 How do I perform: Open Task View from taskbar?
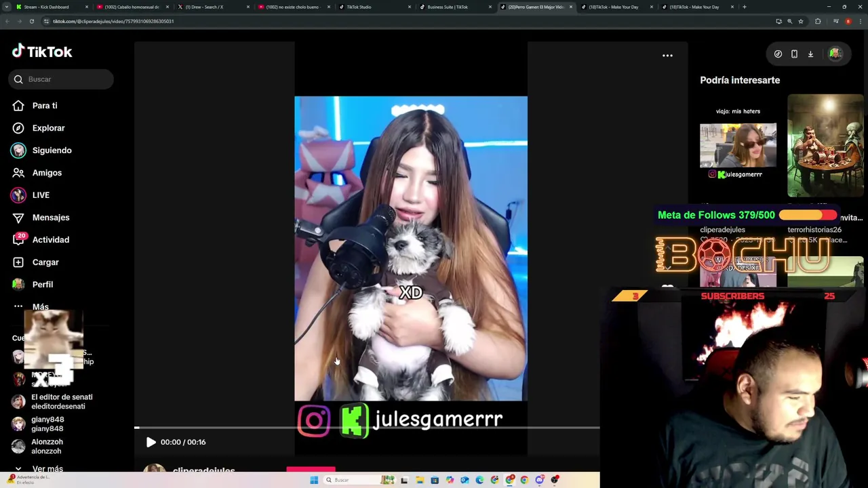[404, 480]
